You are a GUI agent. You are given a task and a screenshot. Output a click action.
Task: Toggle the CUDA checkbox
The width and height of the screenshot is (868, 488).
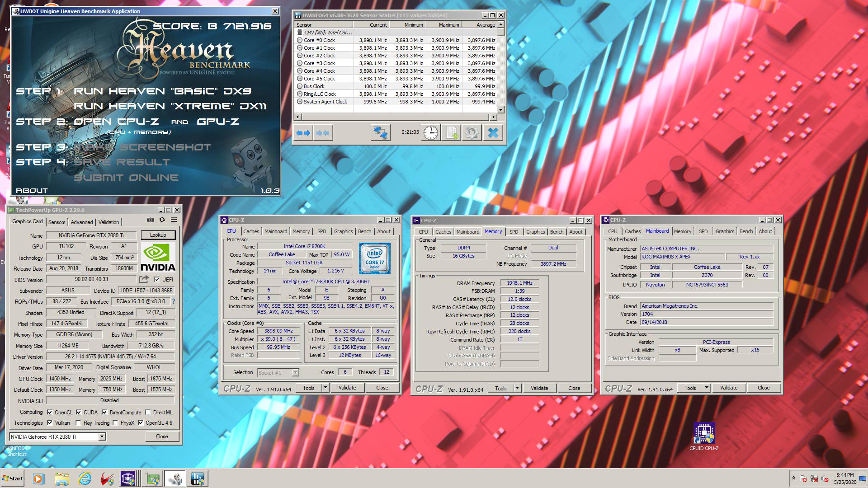[79, 412]
